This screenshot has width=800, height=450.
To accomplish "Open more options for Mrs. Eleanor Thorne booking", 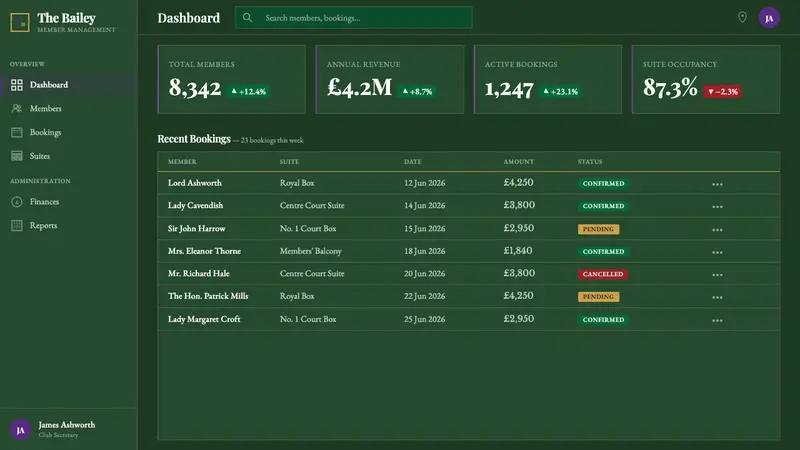I will point(717,252).
